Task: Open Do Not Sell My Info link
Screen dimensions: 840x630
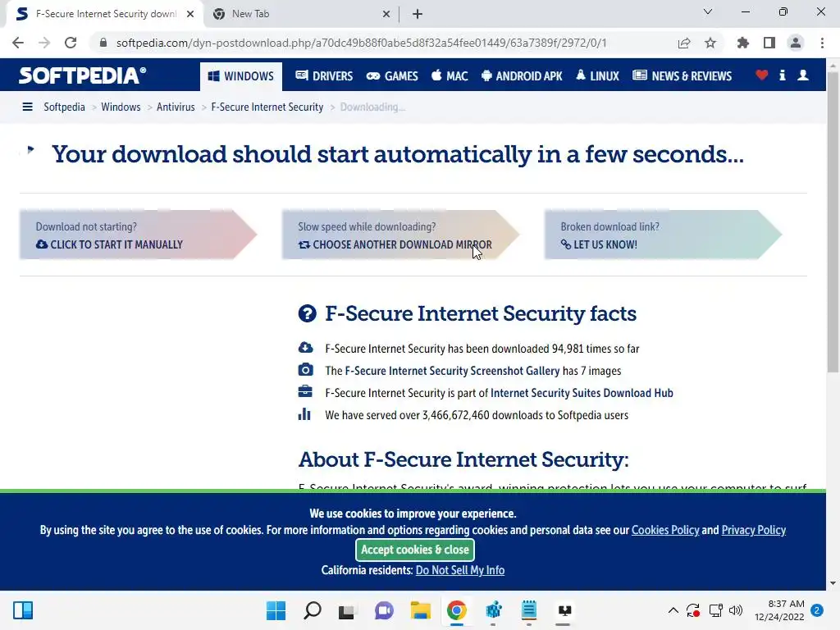Action: 460,570
